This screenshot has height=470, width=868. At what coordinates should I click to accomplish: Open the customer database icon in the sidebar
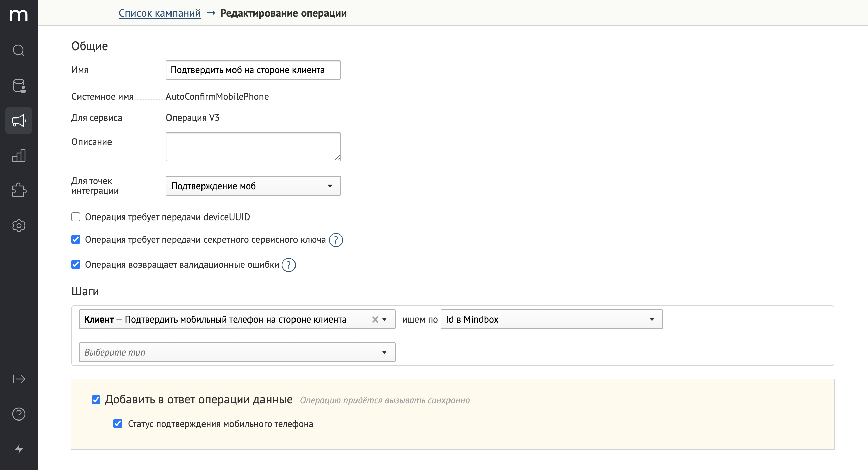tap(19, 86)
